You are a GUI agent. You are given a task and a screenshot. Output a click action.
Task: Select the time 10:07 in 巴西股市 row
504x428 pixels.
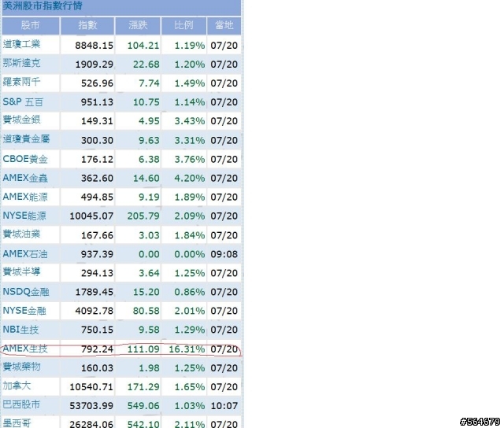click(x=224, y=406)
